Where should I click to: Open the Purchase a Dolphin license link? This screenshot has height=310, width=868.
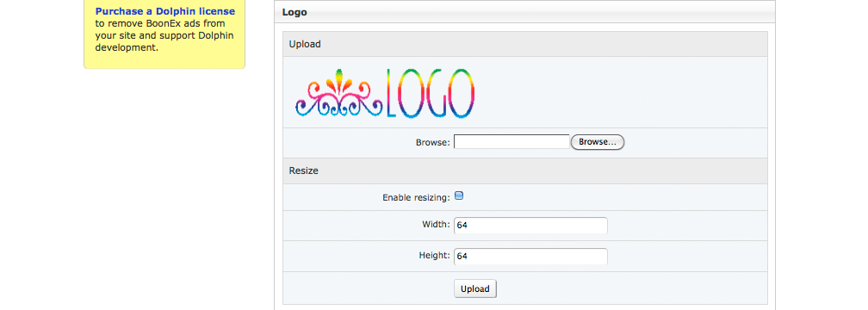pyautogui.click(x=165, y=11)
